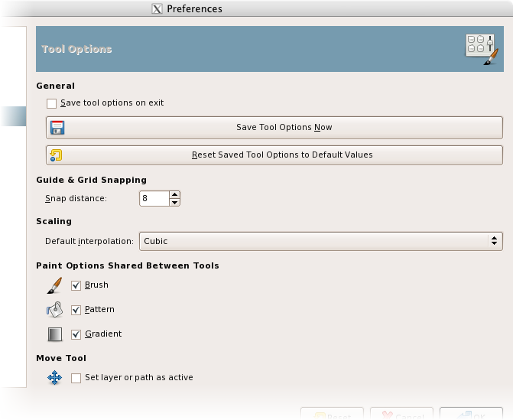This screenshot has height=420, width=513.
Task: Click the yellow reset arrow icon on Reset Saved Tool Options
Action: 56,155
